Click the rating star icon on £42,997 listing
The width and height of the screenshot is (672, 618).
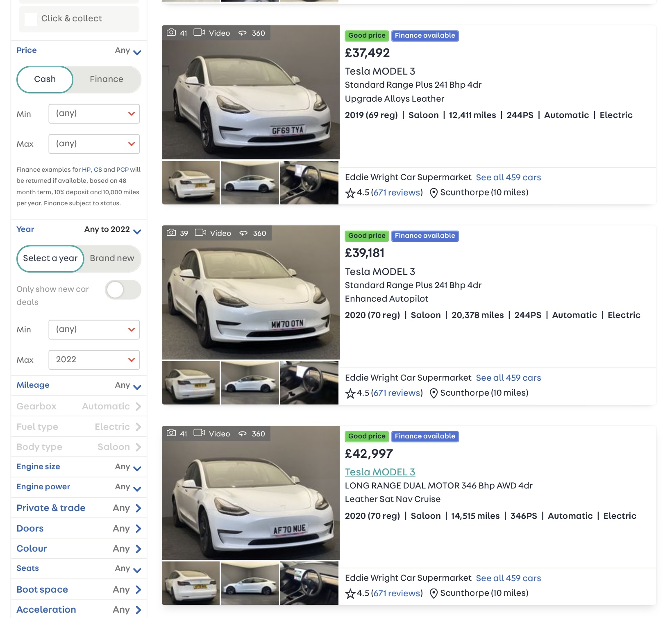(x=350, y=594)
